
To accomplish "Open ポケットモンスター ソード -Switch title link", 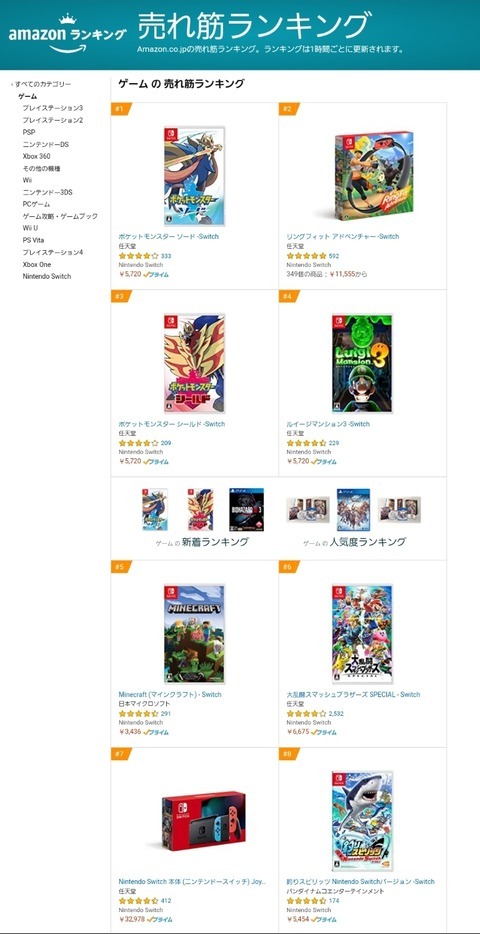I will point(169,236).
